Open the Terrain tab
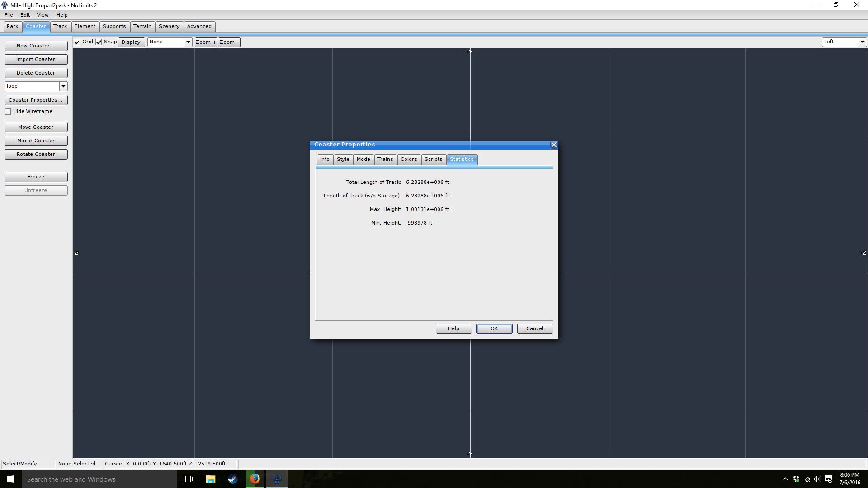This screenshot has height=488, width=868. [142, 26]
